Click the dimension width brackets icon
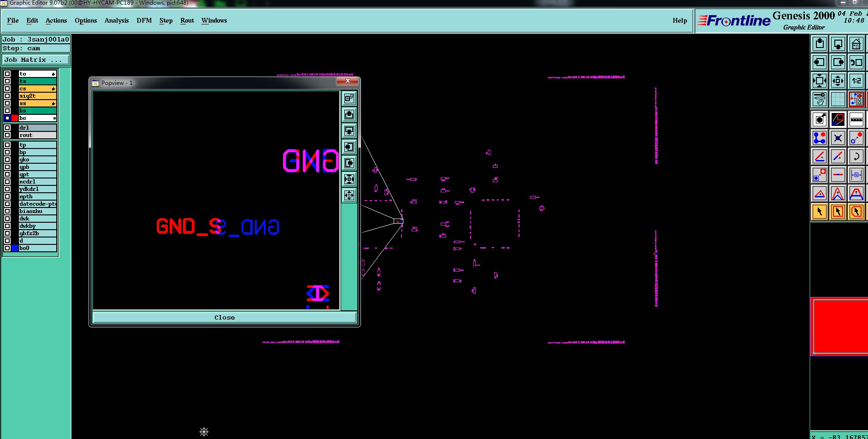The width and height of the screenshot is (868, 439). click(856, 175)
